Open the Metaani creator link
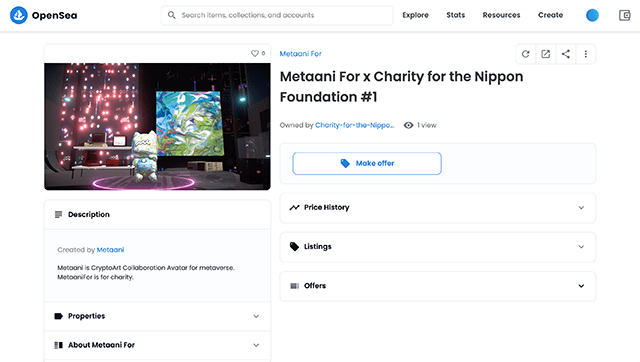 110,250
